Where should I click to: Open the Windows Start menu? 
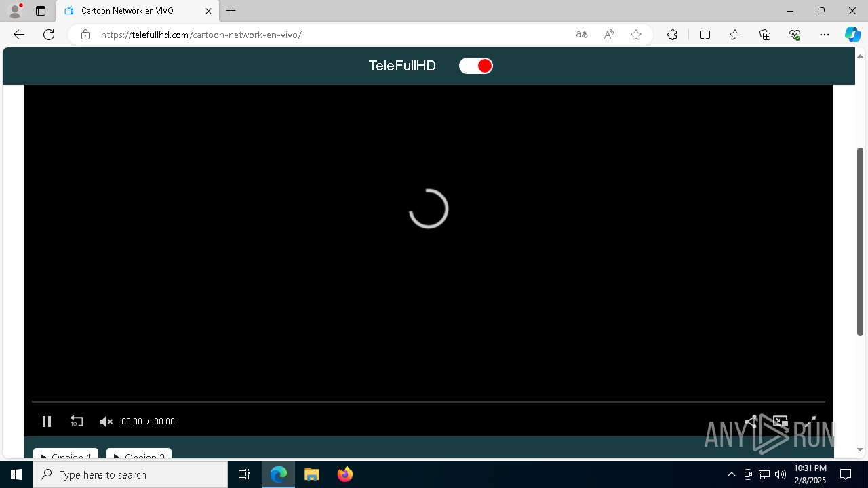[x=16, y=474]
